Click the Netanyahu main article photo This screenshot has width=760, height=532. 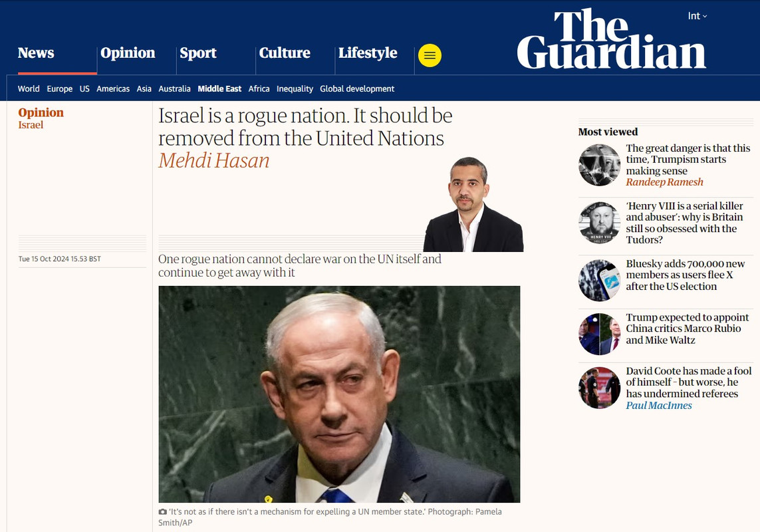click(x=339, y=394)
